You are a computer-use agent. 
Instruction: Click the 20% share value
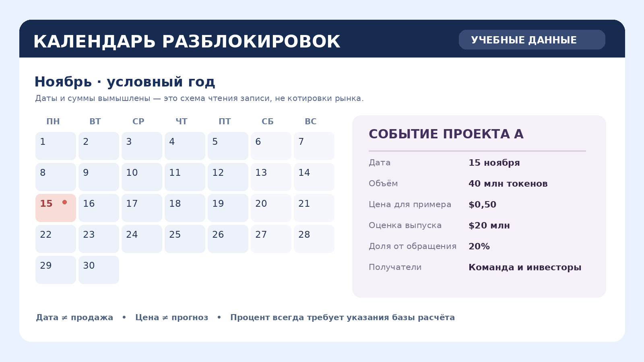pyautogui.click(x=479, y=247)
